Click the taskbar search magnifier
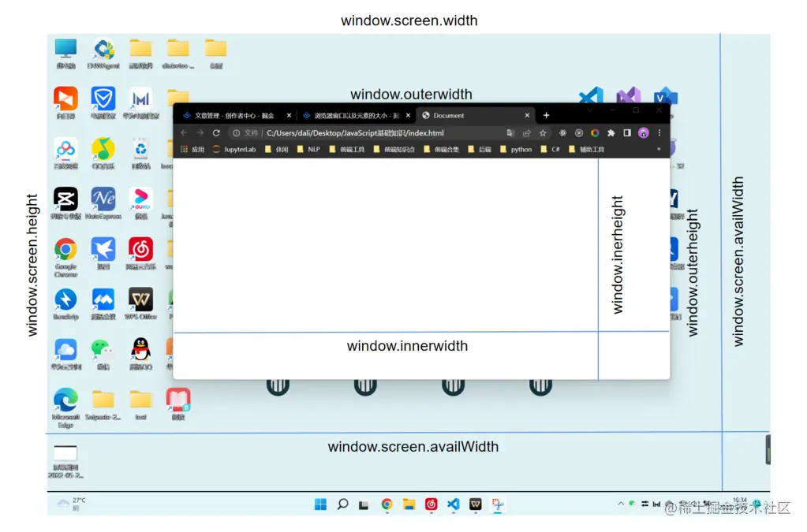The height and width of the screenshot is (532, 807). [x=343, y=504]
